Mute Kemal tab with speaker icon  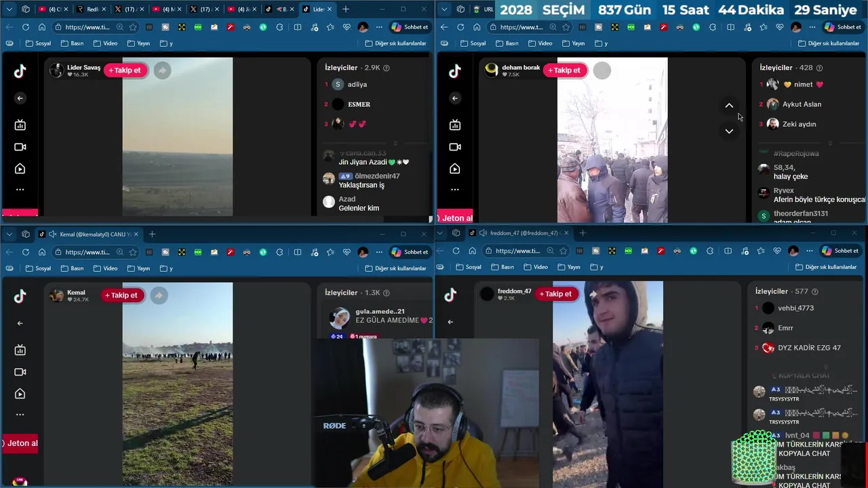[52, 235]
